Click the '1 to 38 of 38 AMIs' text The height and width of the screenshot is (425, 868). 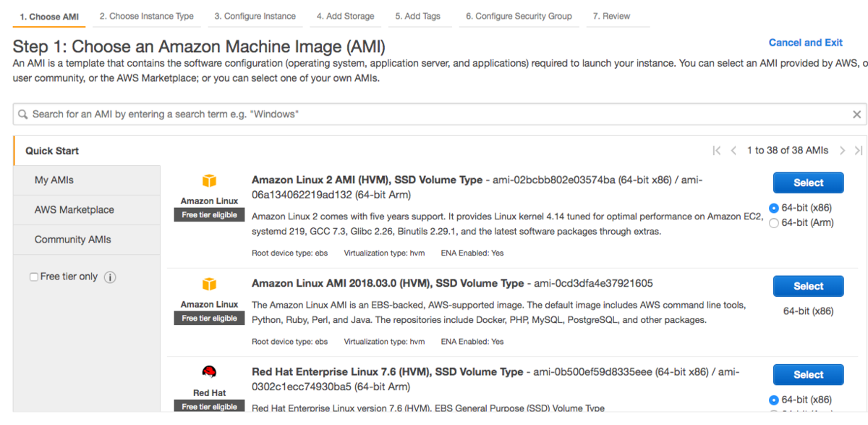click(x=788, y=151)
